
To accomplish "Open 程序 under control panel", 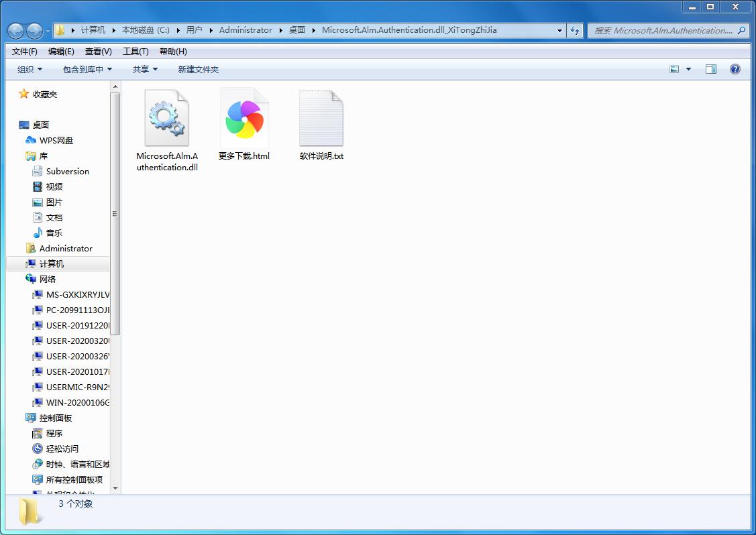I will 54,434.
